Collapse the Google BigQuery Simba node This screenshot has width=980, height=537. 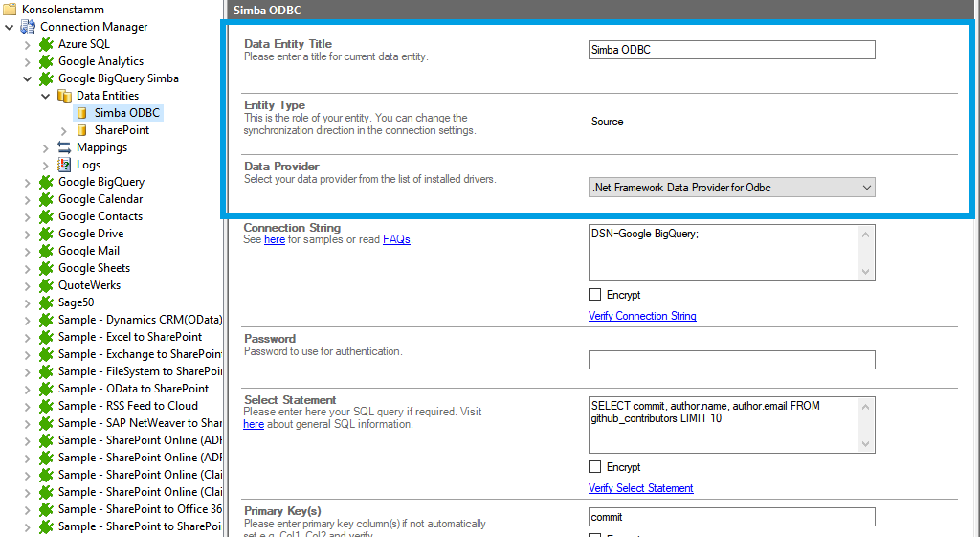click(x=28, y=78)
